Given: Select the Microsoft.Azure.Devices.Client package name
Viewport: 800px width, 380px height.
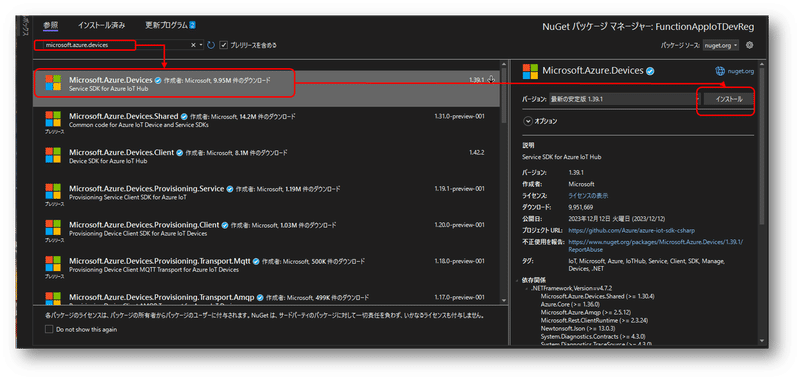Looking at the screenshot, I should (121, 153).
